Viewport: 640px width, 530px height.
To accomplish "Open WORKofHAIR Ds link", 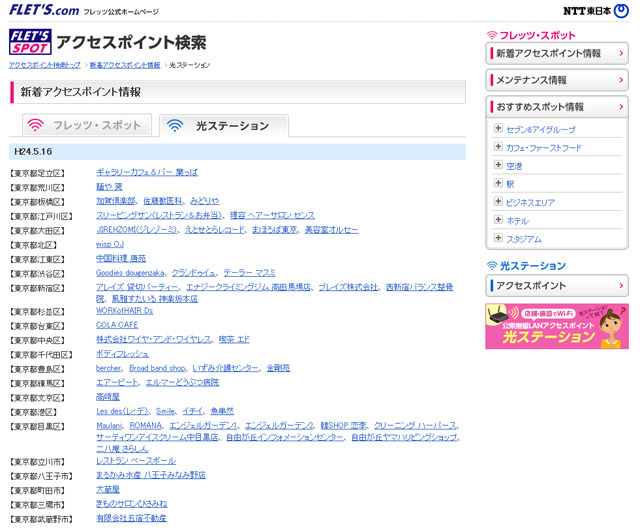I will click(x=124, y=311).
